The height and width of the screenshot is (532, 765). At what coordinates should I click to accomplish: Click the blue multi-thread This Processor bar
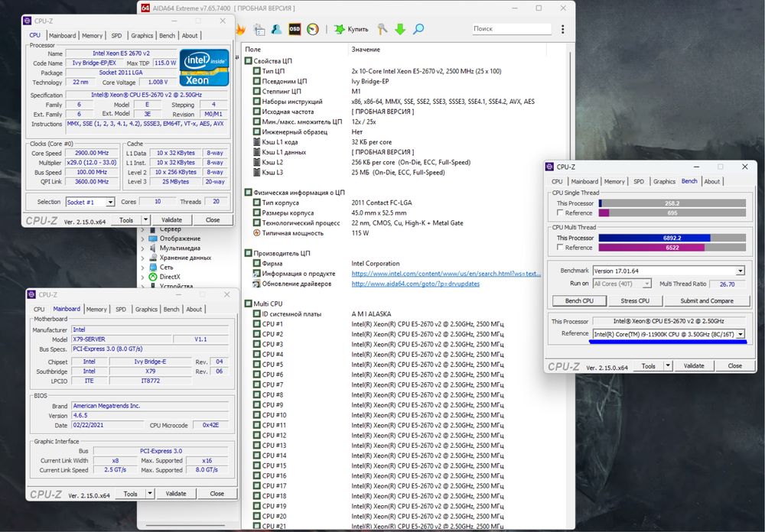[654, 238]
